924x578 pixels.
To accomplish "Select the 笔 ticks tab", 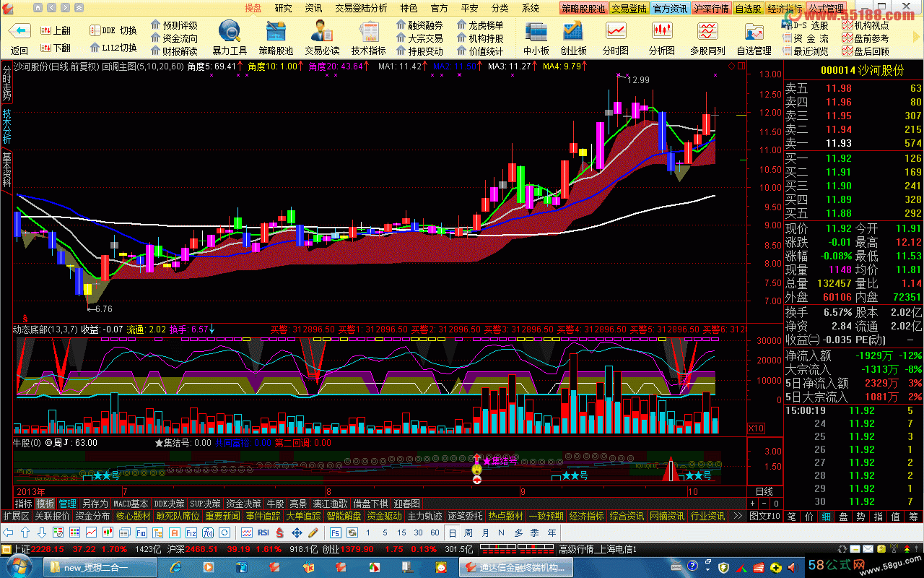I will click(x=791, y=516).
